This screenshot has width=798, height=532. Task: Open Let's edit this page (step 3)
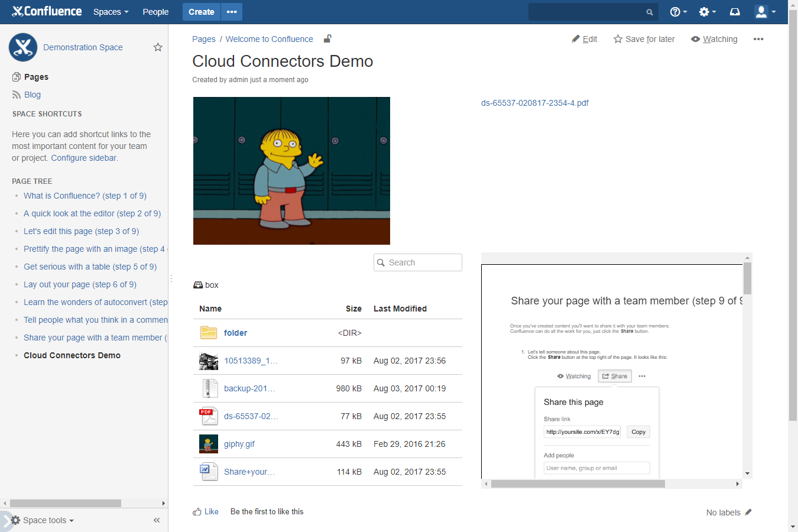pos(82,231)
